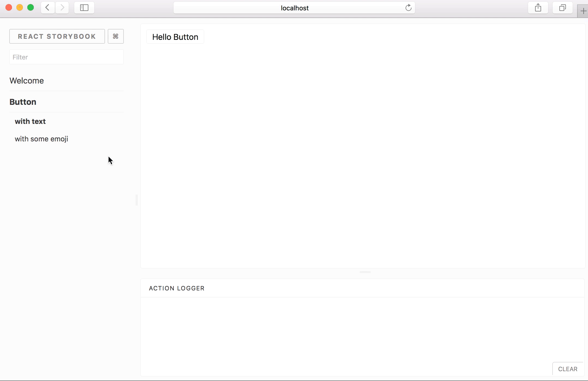Viewport: 588px width, 381px height.
Task: Click the CLEAR button in action logger
Action: pyautogui.click(x=568, y=369)
